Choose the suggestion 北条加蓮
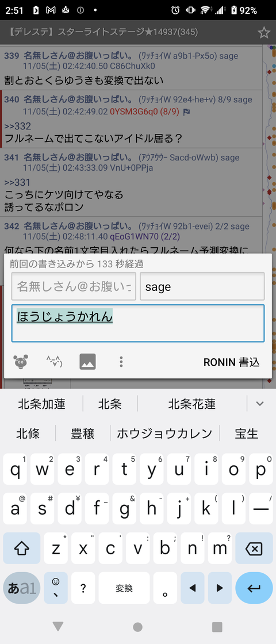This screenshot has height=644, width=276. (x=41, y=404)
